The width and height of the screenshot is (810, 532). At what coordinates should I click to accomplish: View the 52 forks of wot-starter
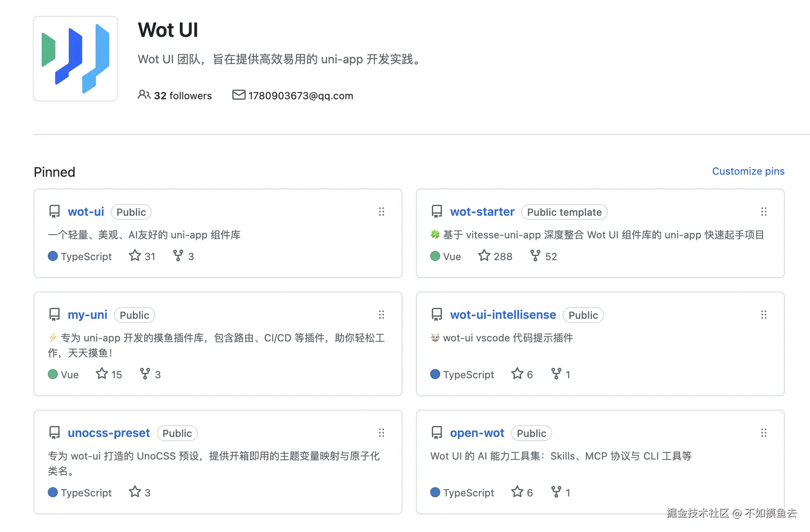(x=544, y=256)
